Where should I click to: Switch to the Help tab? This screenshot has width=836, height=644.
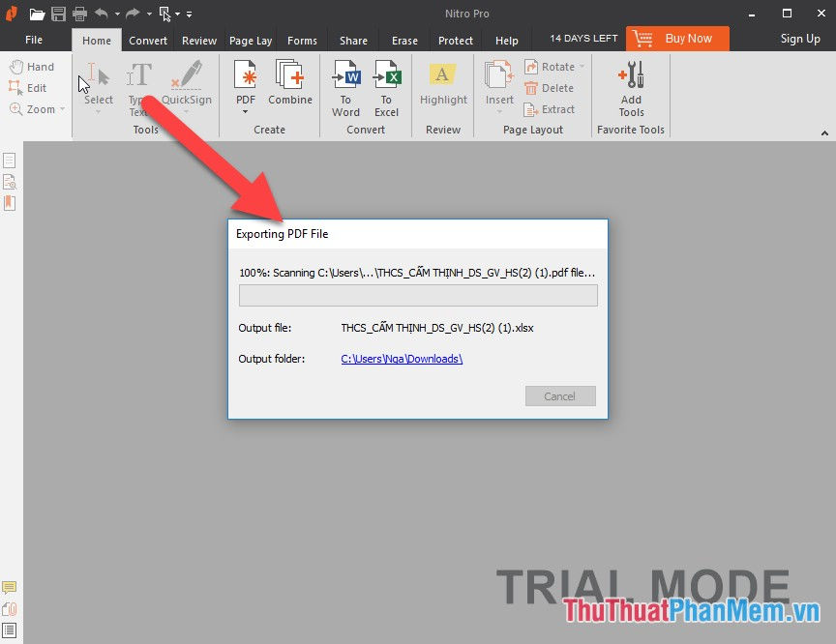[x=506, y=41]
